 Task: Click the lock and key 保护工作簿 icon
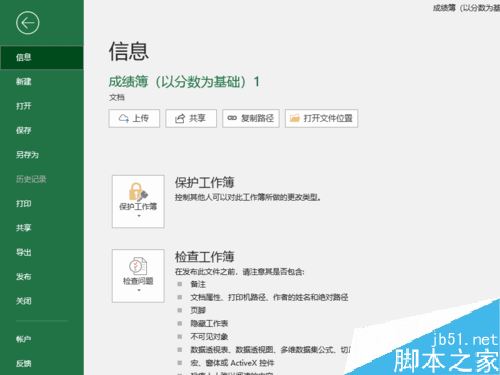[x=138, y=191]
